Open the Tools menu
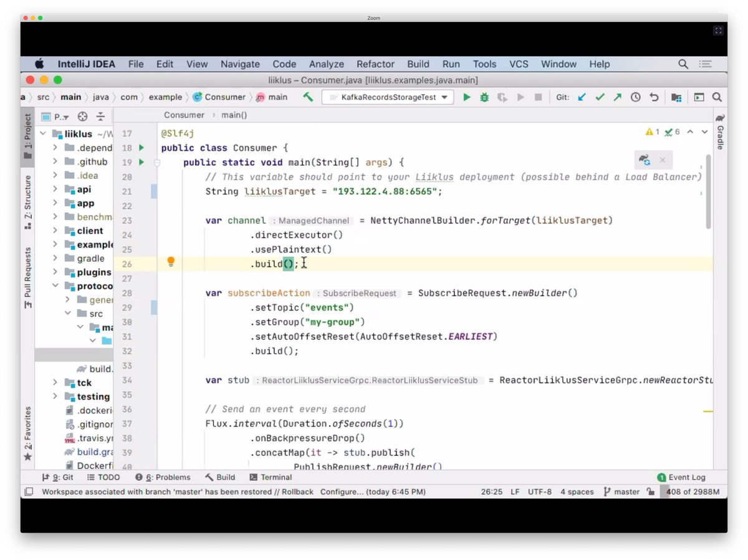 484,64
